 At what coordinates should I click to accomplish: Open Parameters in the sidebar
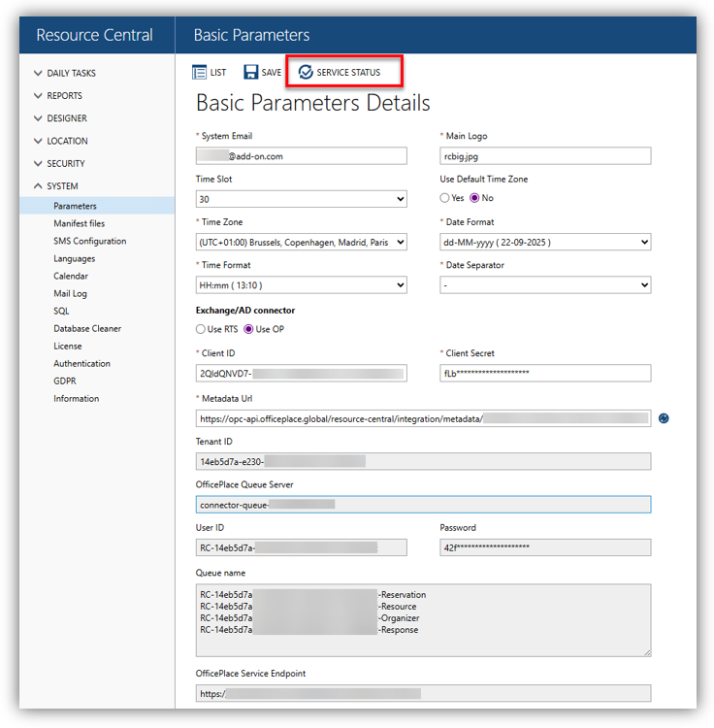tap(97, 206)
